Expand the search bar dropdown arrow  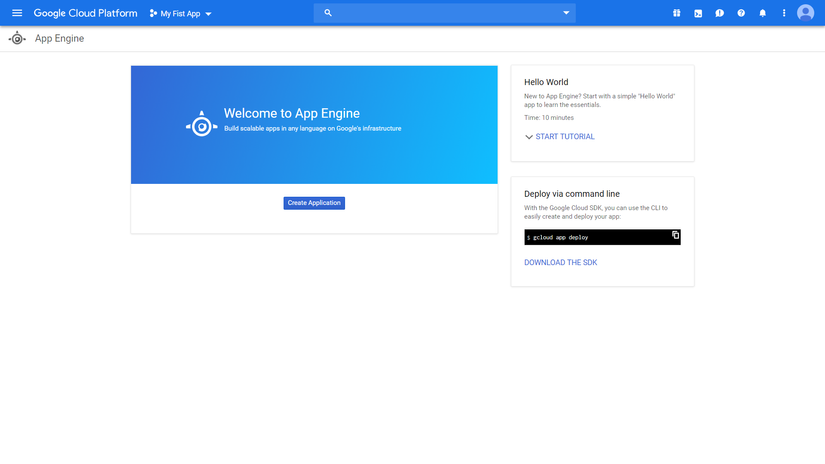pos(566,13)
